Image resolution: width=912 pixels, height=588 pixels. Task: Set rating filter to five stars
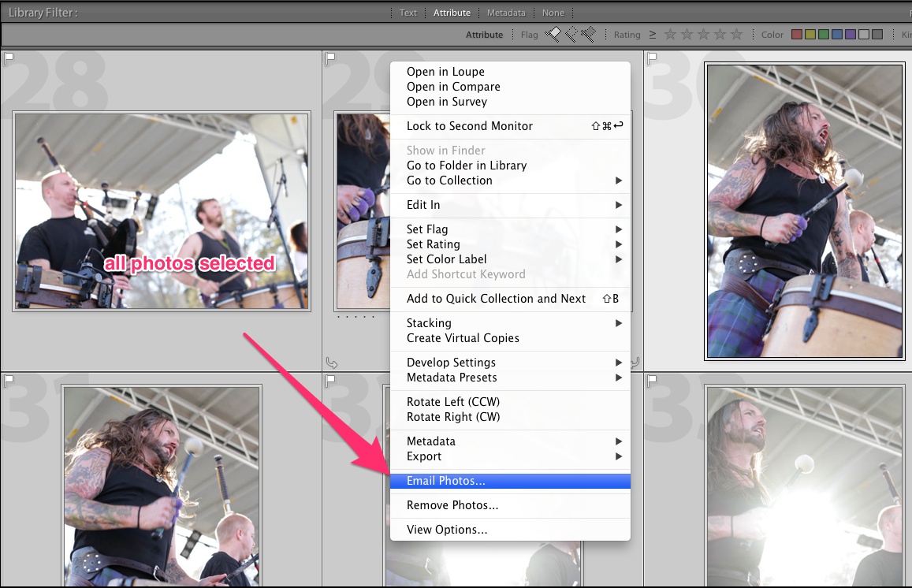click(x=736, y=35)
